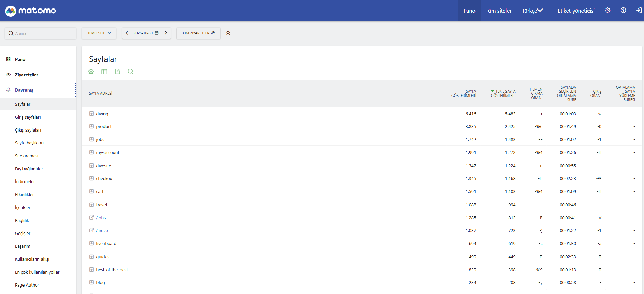
Task: Select Giriş sayfaları in the sidebar
Action: (28, 117)
